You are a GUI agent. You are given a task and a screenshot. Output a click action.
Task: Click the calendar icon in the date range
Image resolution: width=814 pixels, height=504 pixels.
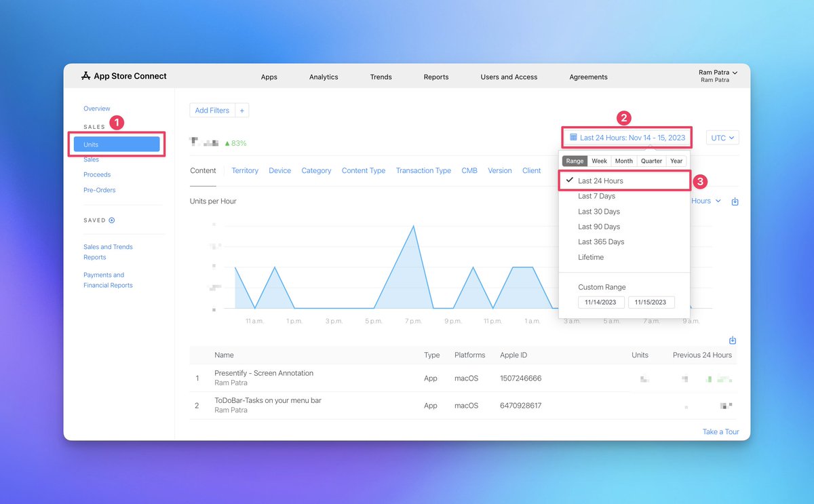pos(573,138)
